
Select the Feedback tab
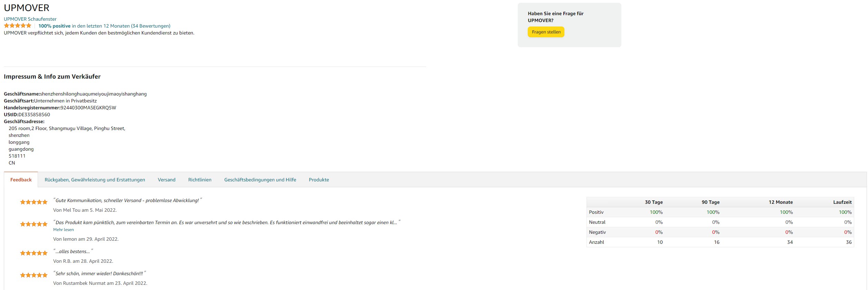pyautogui.click(x=21, y=180)
